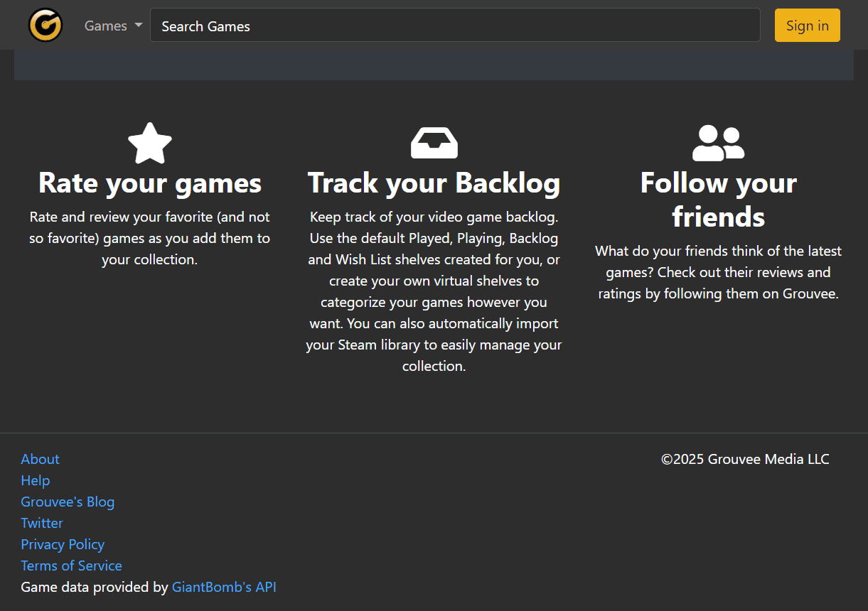
Task: Focus the Search Games input field
Action: (x=455, y=26)
